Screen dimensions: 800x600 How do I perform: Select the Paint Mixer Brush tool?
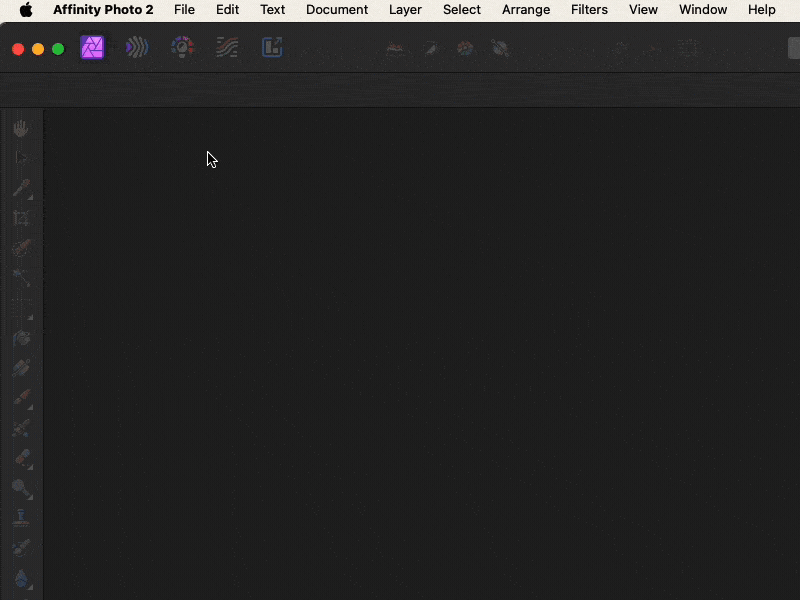tap(21, 428)
